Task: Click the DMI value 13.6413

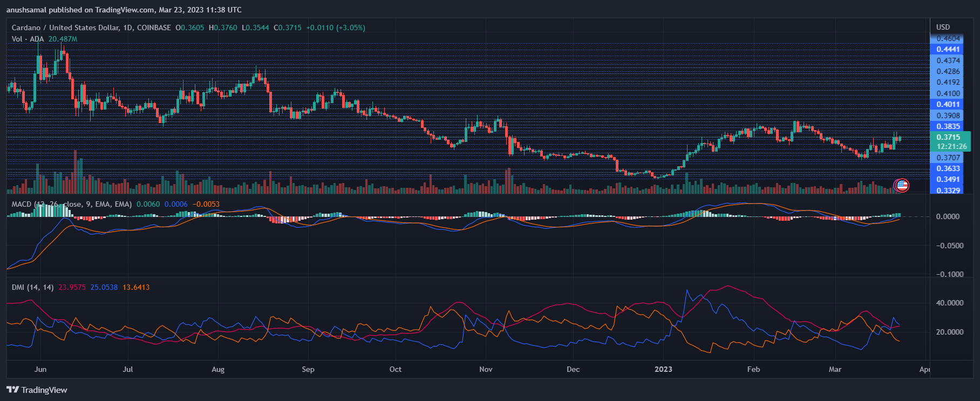Action: point(136,287)
